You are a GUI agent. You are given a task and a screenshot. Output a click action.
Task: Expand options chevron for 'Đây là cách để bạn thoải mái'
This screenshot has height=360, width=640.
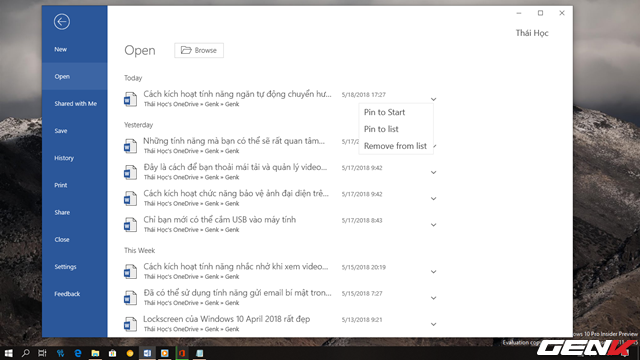[433, 172]
